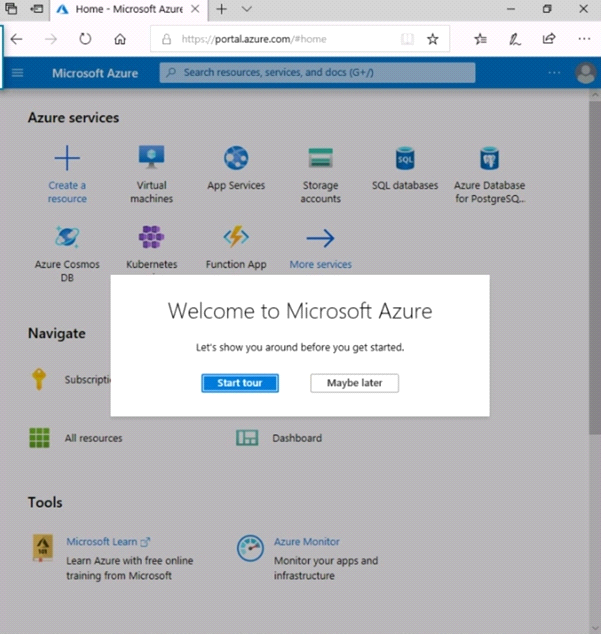
Task: Open the Azure Monitor link
Action: pyautogui.click(x=307, y=541)
